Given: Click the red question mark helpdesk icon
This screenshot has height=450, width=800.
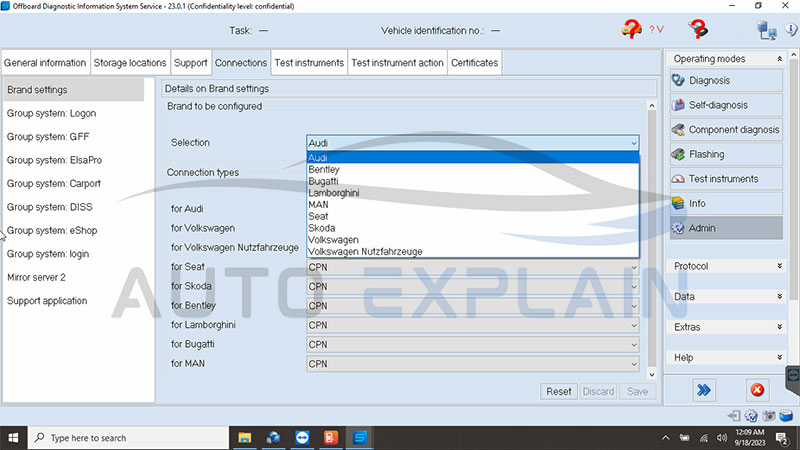Looking at the screenshot, I should click(697, 30).
